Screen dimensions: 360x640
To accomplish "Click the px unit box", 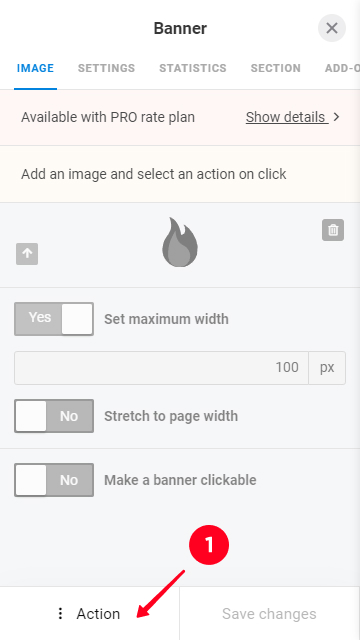I will 327,368.
